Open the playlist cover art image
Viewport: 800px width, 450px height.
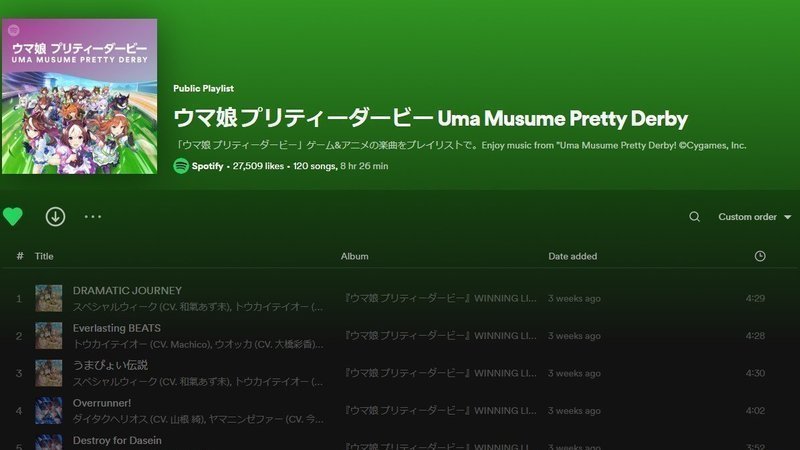78,96
